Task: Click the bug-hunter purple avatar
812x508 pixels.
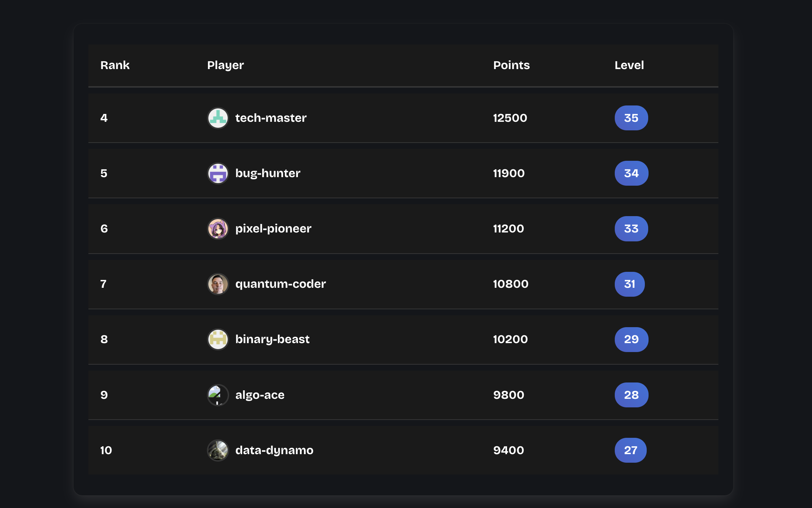Action: [x=218, y=173]
